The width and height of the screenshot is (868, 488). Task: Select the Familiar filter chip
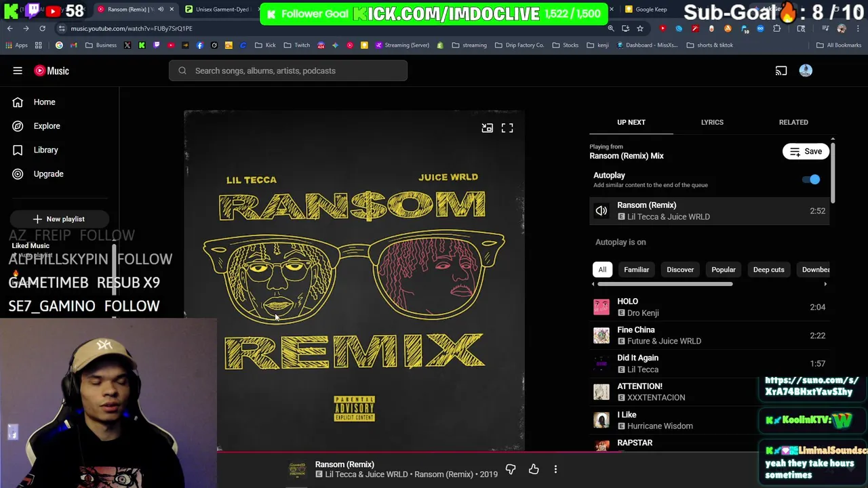(636, 270)
